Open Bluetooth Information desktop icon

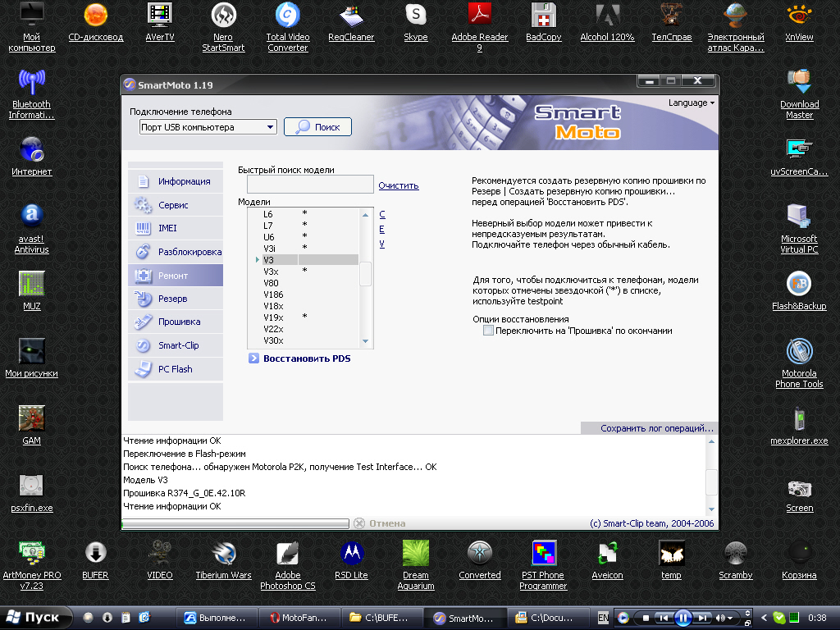click(32, 94)
